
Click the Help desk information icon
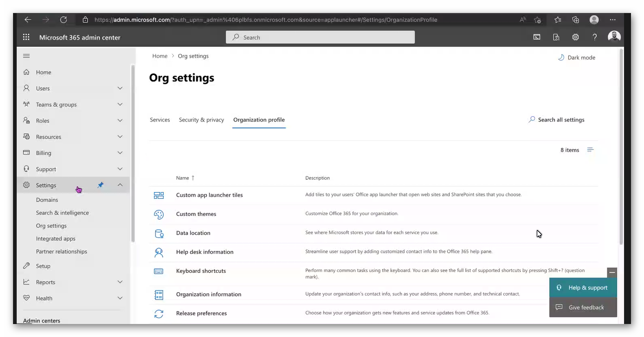pyautogui.click(x=159, y=252)
